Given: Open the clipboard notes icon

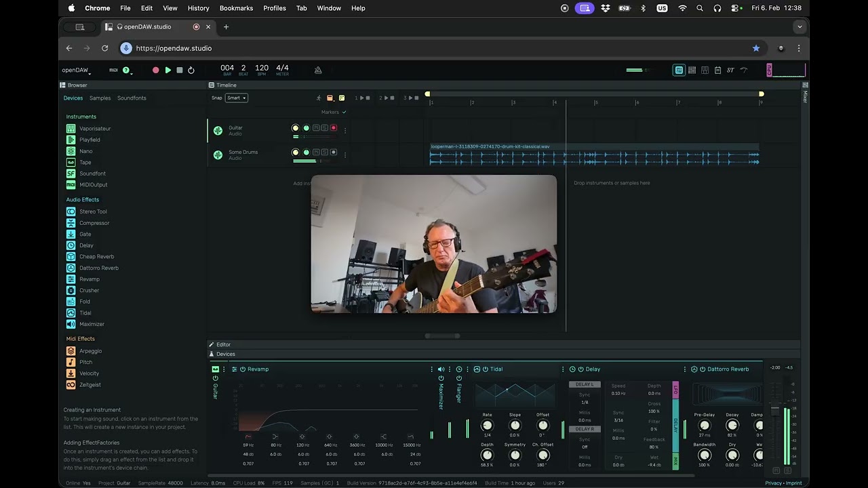Looking at the screenshot, I should pos(717,70).
